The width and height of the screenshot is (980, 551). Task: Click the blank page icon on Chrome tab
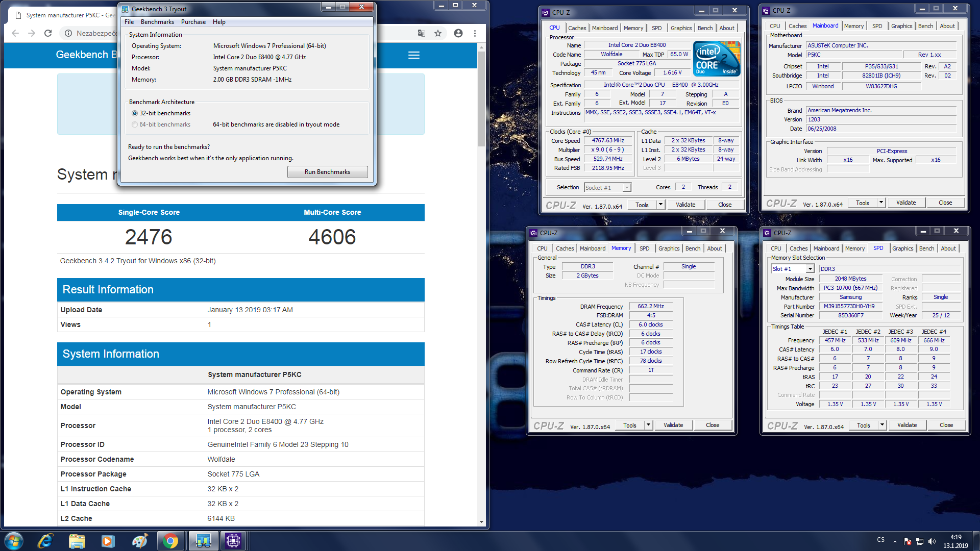pyautogui.click(x=18, y=15)
